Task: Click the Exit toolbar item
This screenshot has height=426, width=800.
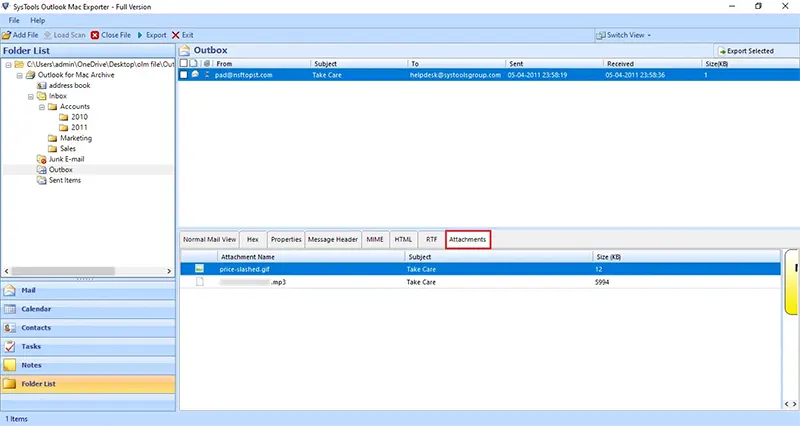Action: click(183, 35)
